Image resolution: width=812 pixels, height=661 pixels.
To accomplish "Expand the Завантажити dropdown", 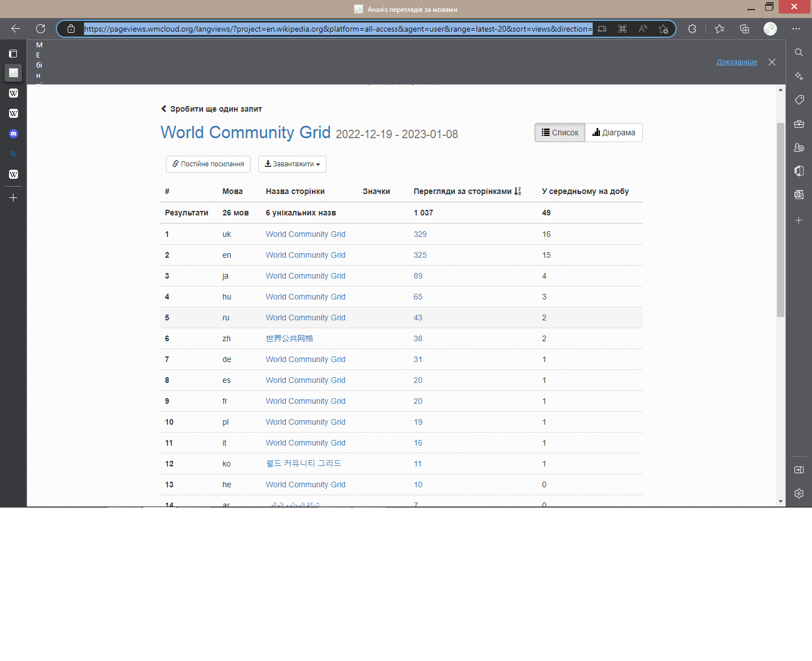I will coord(292,164).
